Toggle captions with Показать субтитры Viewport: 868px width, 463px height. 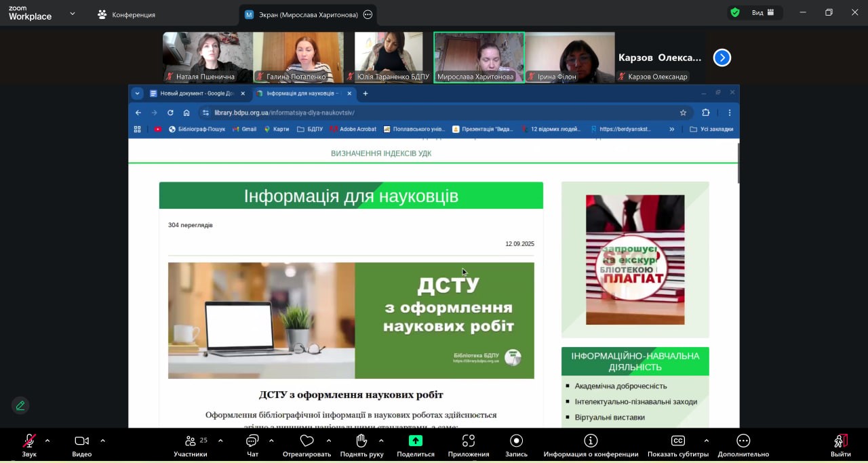(677, 444)
